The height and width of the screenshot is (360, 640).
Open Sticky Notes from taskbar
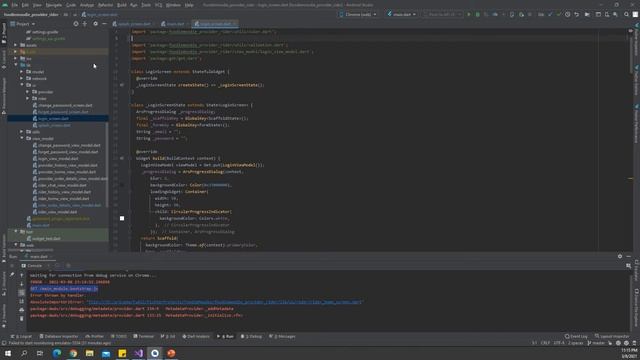[122, 353]
